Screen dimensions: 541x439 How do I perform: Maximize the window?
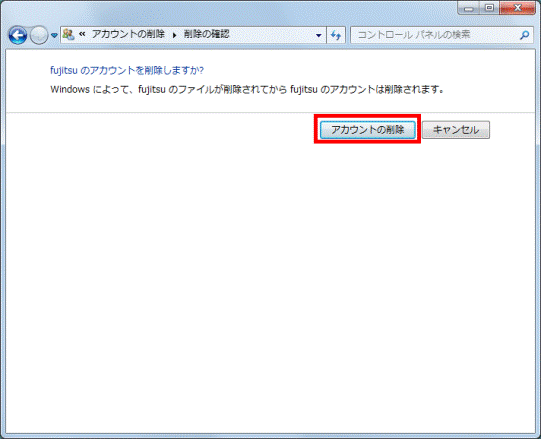tap(489, 8)
